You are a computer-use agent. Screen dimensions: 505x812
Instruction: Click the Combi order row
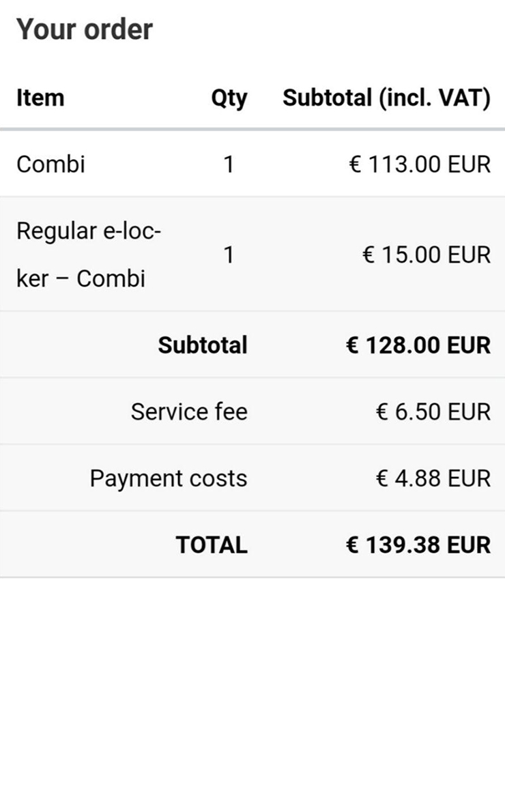click(x=252, y=164)
